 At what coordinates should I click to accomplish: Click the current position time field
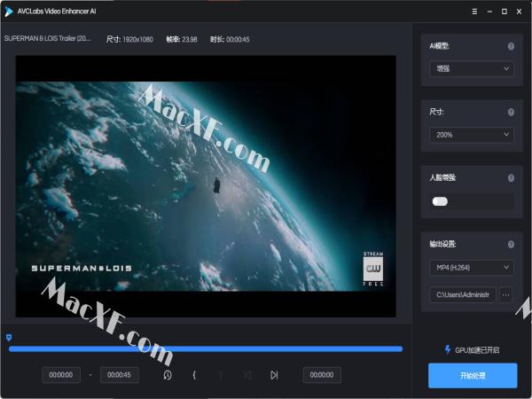(322, 375)
